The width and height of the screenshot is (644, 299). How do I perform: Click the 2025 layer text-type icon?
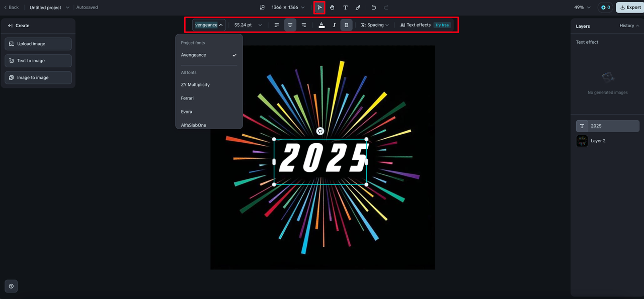click(582, 126)
